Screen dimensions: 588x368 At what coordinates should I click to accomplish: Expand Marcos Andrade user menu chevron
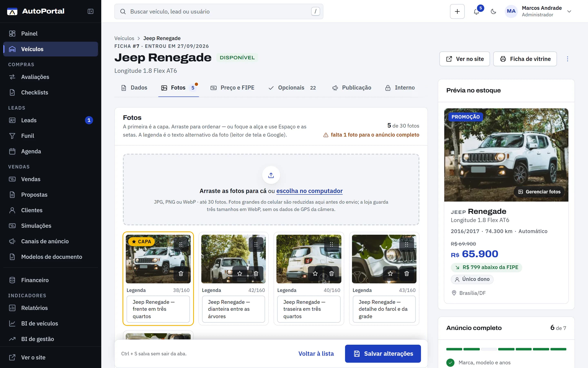pyautogui.click(x=569, y=11)
